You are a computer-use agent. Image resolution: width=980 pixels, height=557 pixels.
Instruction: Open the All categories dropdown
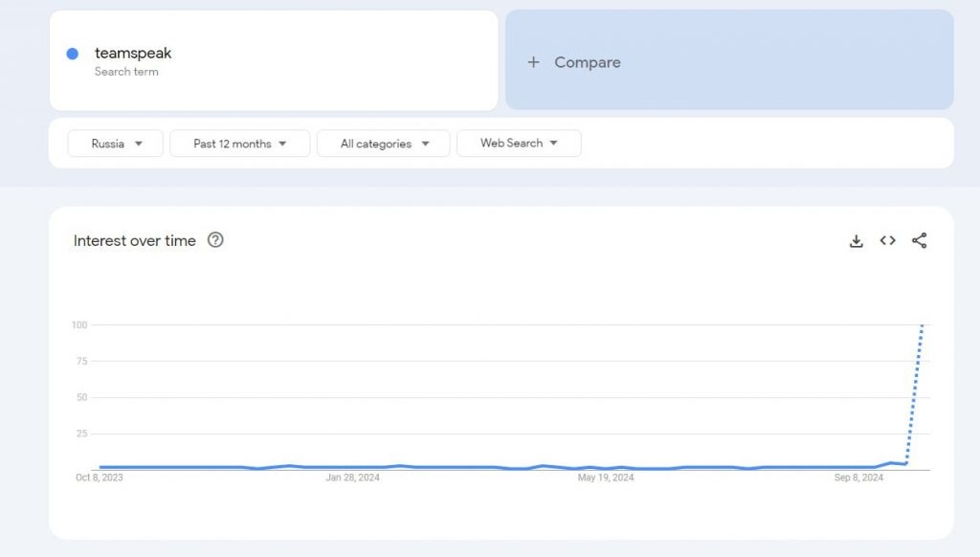[x=384, y=144]
